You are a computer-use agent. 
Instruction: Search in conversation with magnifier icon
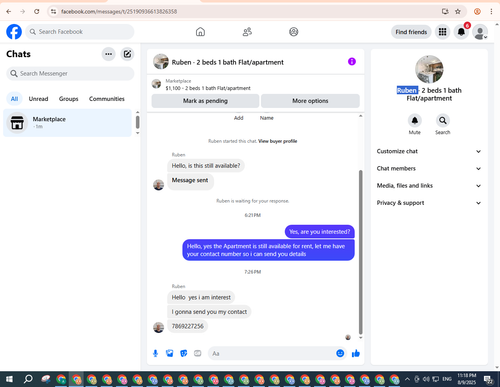[443, 120]
